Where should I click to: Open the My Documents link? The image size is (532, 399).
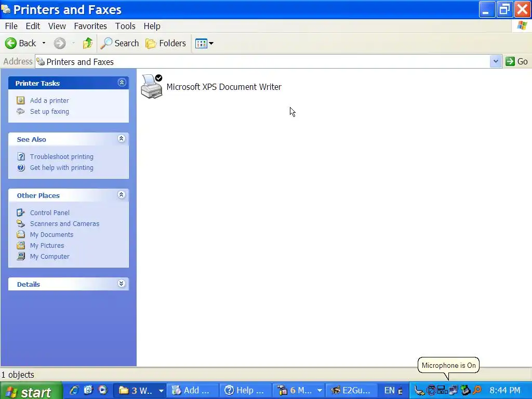click(x=51, y=234)
